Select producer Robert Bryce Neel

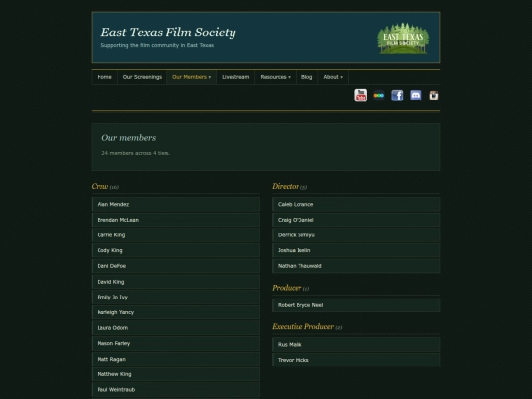click(357, 305)
